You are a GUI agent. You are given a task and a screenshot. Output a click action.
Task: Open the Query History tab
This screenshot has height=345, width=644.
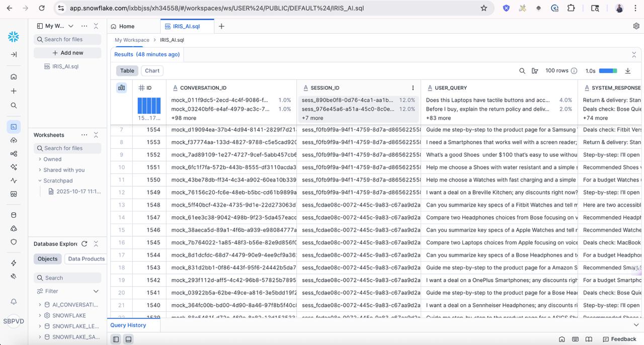(128, 325)
